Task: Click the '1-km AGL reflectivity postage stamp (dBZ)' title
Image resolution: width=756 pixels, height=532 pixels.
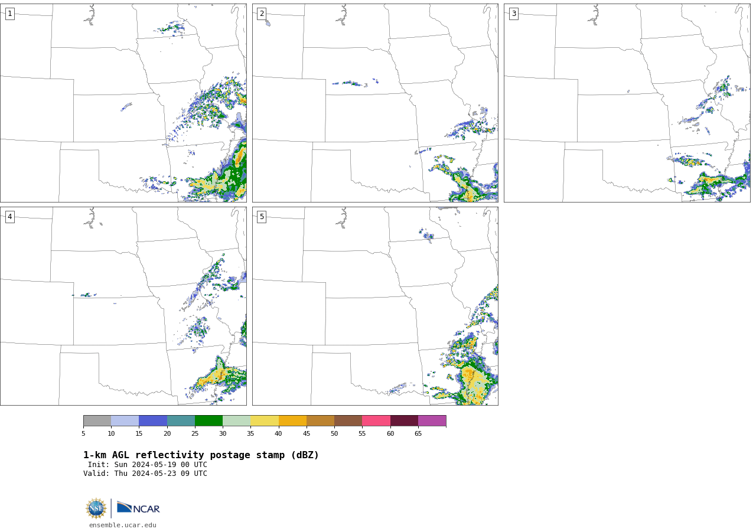Action: [x=201, y=455]
